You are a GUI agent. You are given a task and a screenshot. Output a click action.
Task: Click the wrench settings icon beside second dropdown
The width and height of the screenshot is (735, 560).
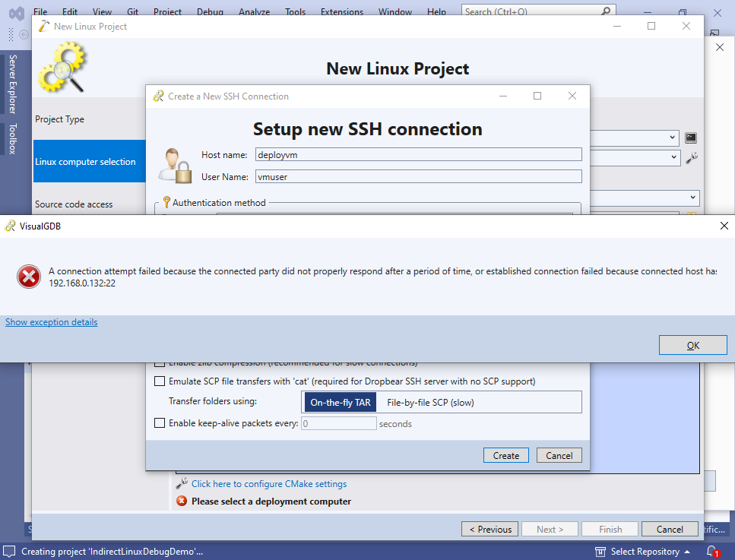tap(692, 158)
